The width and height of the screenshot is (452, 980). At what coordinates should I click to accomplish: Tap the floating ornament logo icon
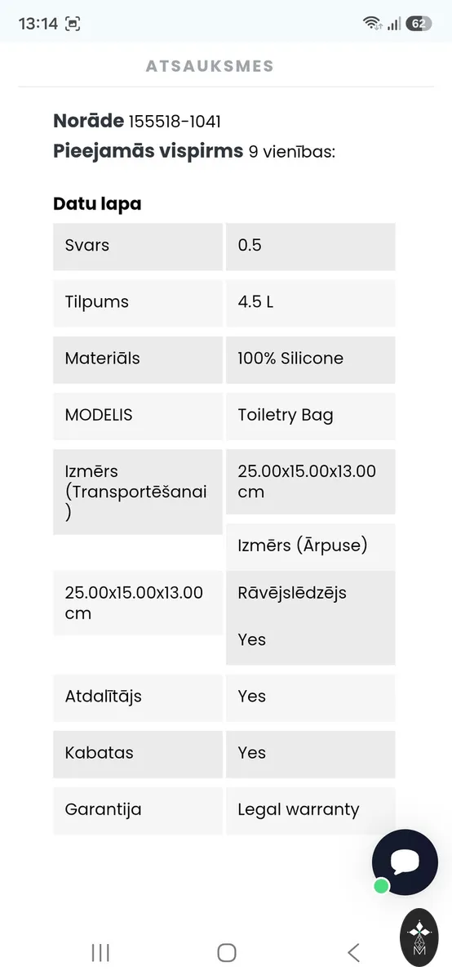[420, 937]
